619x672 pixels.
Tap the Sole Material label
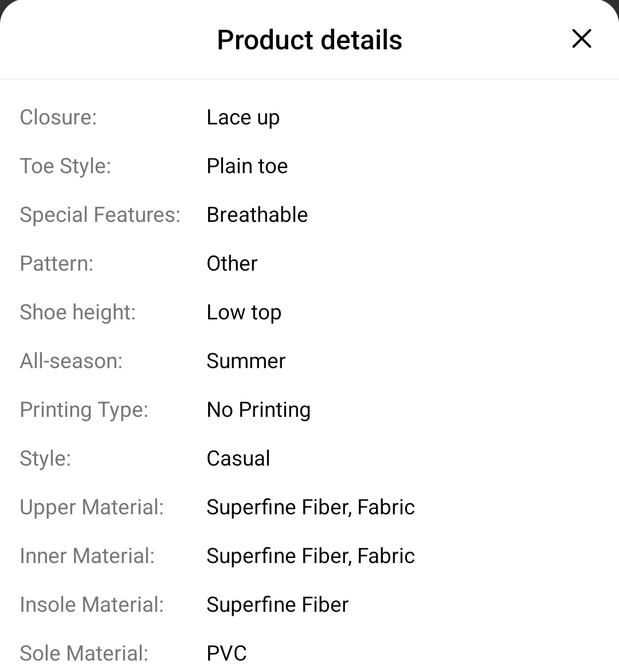click(84, 654)
